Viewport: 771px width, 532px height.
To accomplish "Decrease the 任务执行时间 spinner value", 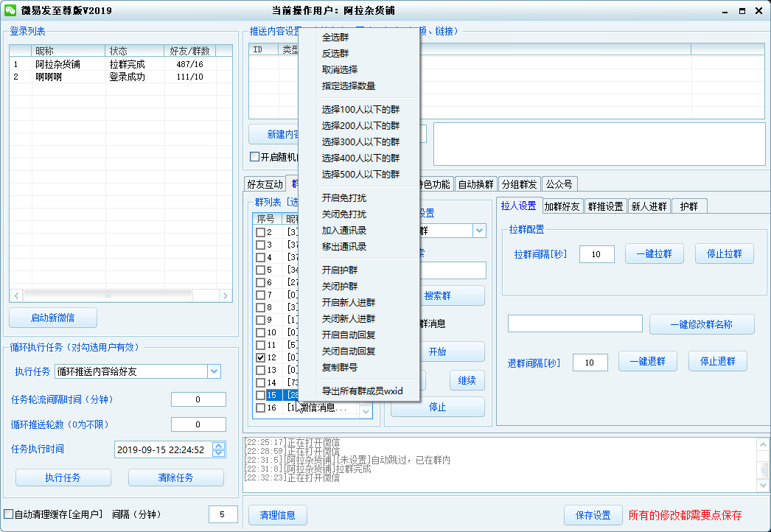I will (x=219, y=453).
